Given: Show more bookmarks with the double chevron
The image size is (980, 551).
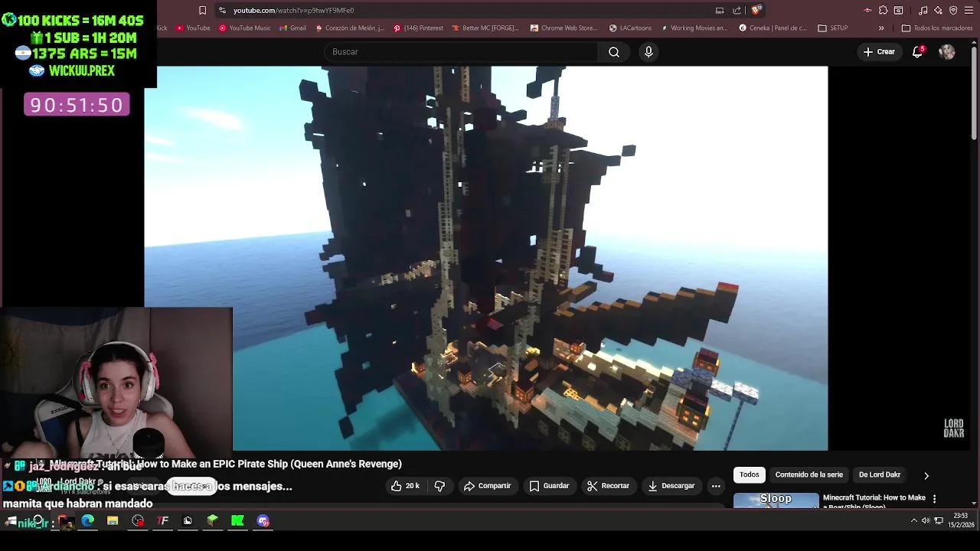Looking at the screenshot, I should pos(881,28).
